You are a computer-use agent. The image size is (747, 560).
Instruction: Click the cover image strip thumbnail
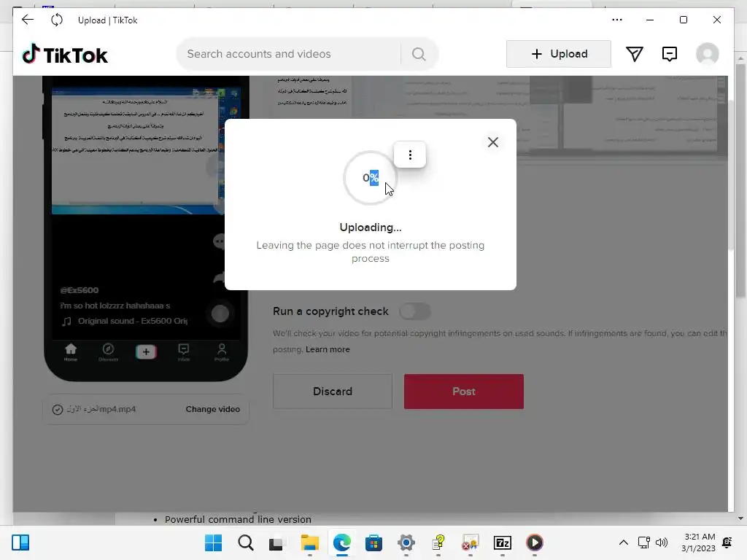pyautogui.click(x=499, y=116)
